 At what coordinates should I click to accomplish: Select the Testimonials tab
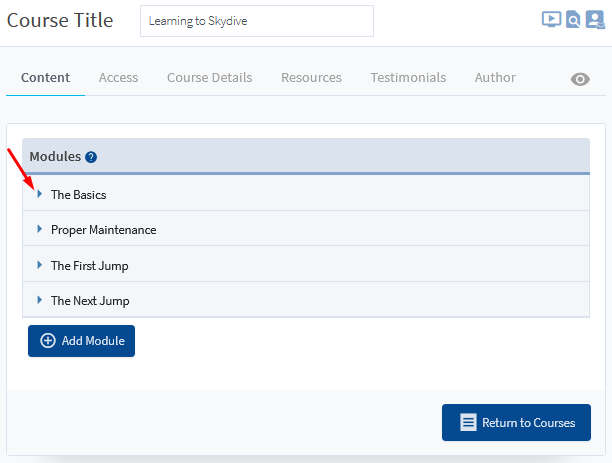408,77
